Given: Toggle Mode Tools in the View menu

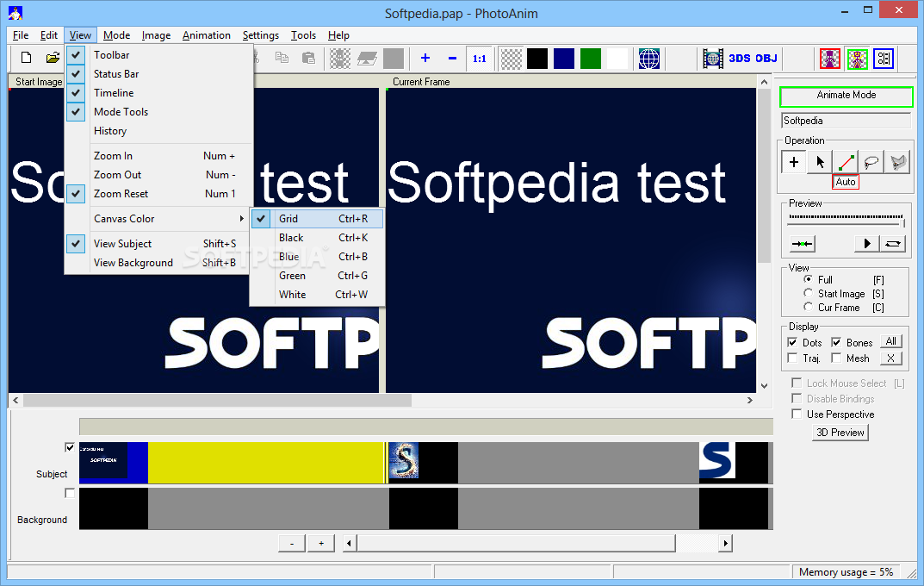Looking at the screenshot, I should click(x=158, y=111).
